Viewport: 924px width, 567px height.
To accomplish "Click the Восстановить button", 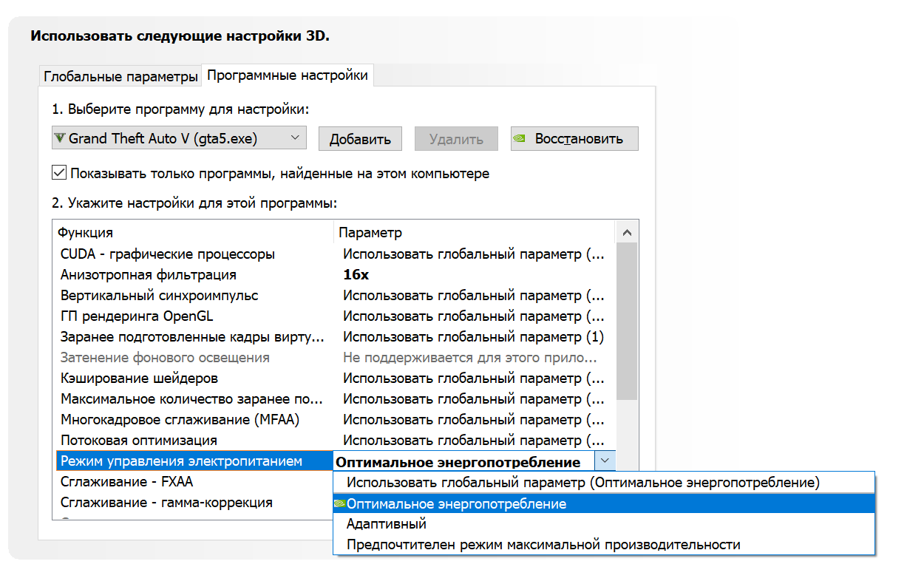I will click(x=574, y=138).
